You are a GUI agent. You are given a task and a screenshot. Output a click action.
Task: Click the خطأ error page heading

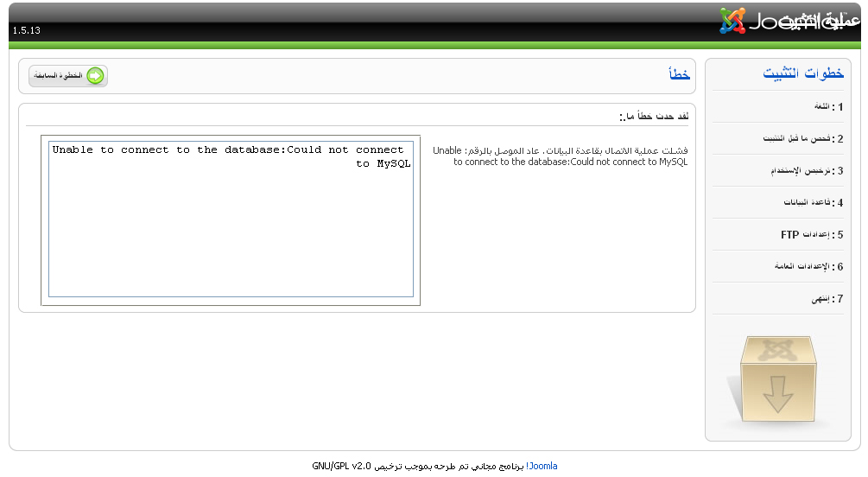coord(679,75)
